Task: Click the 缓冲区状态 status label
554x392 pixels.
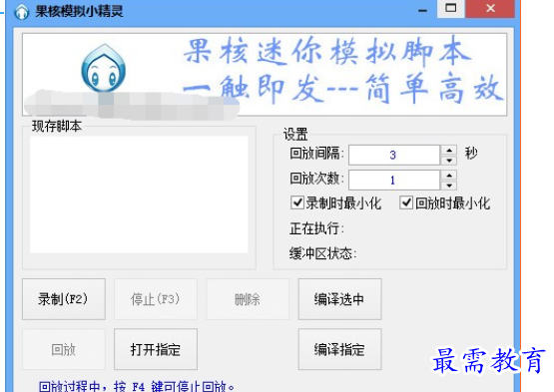Action: [323, 253]
